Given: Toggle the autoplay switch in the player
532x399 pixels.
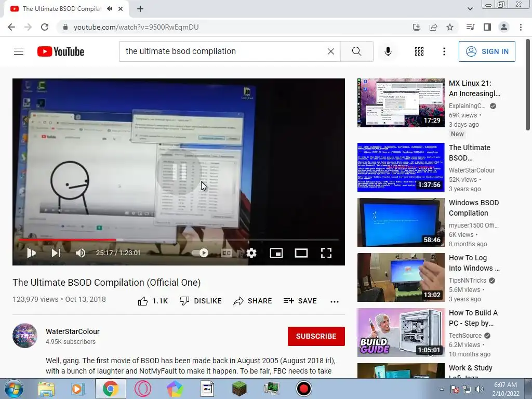Looking at the screenshot, I should click(x=200, y=253).
